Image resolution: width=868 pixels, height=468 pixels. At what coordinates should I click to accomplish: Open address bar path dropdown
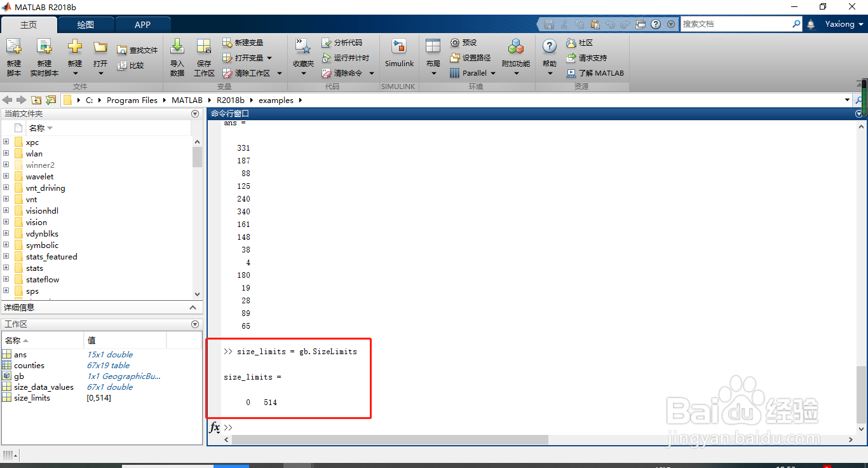(x=847, y=100)
